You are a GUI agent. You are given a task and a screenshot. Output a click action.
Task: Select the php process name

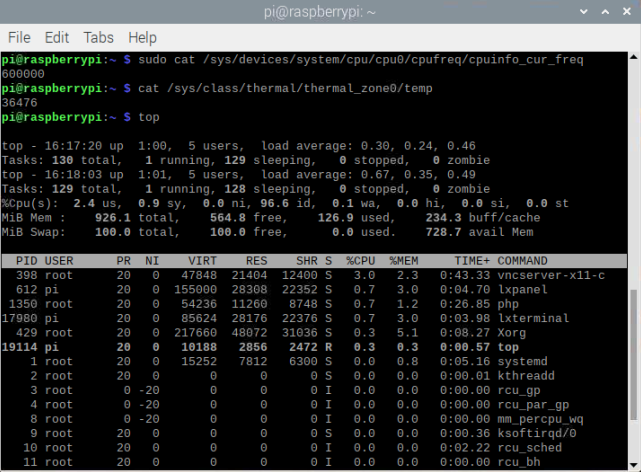tap(508, 304)
